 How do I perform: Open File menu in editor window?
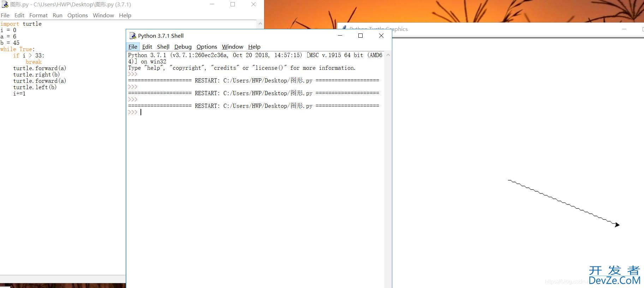[x=5, y=15]
